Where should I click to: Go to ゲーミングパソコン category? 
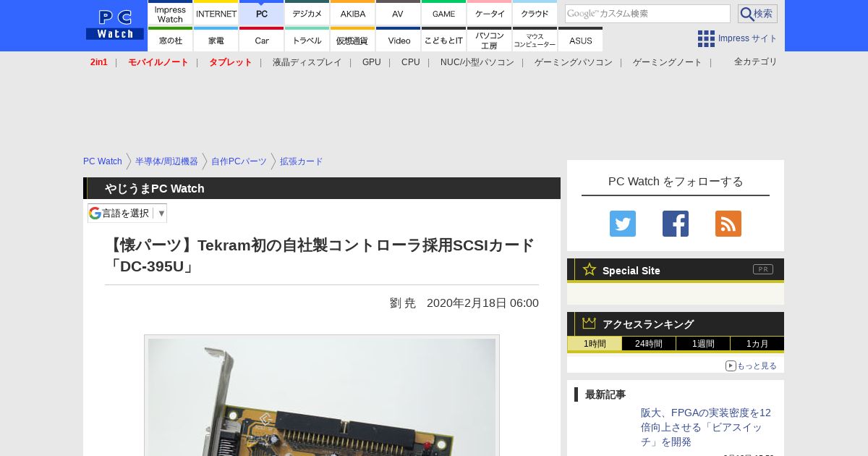click(x=574, y=62)
